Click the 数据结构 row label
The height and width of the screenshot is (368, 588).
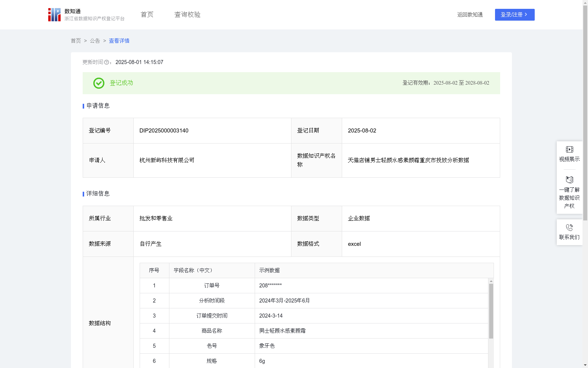[100, 323]
